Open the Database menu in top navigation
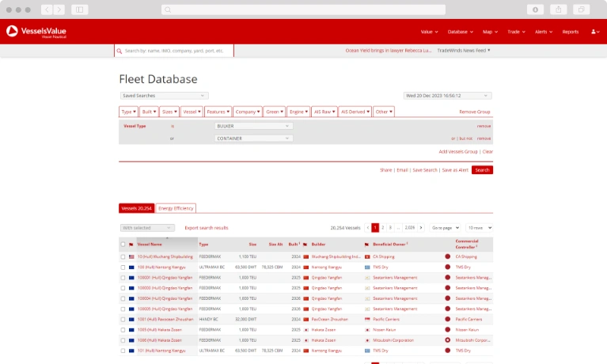The image size is (607, 364). (x=460, y=32)
